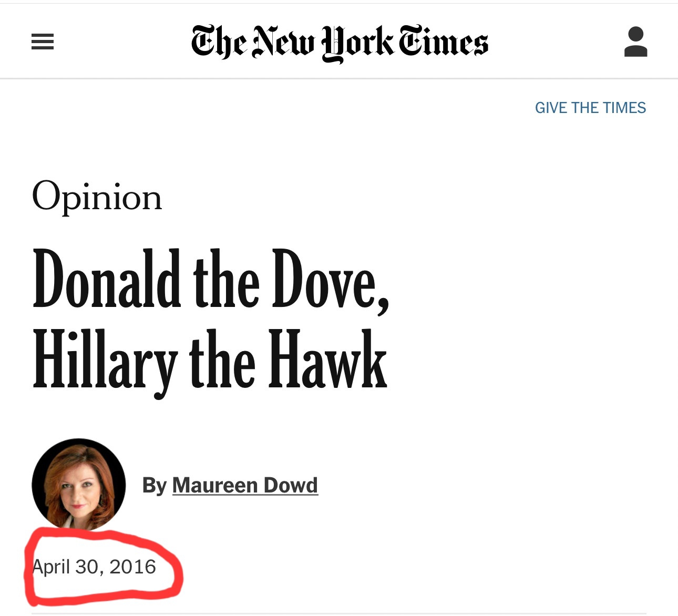This screenshot has width=678, height=616.
Task: Click Maureen Dowd's author headshot
Action: pos(79,485)
